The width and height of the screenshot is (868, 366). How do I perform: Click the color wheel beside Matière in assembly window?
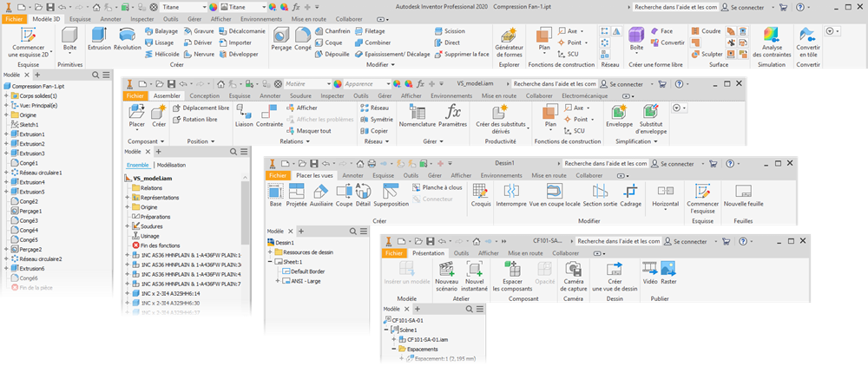[x=337, y=84]
